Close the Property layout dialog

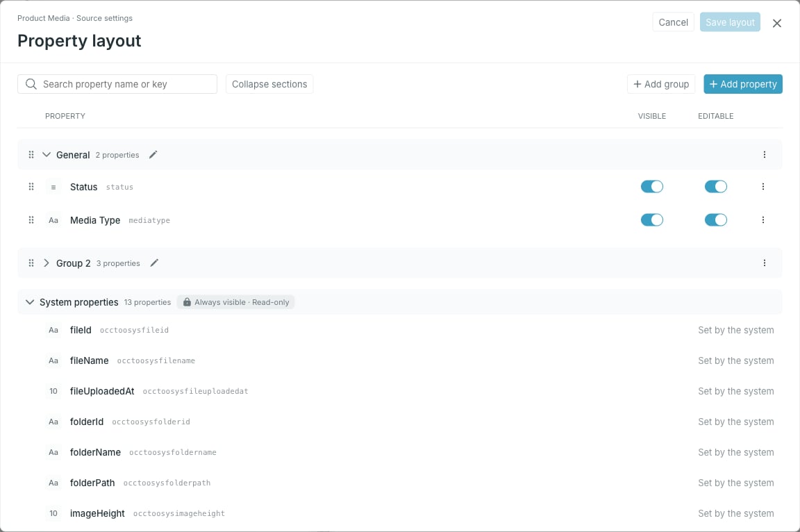coord(776,23)
